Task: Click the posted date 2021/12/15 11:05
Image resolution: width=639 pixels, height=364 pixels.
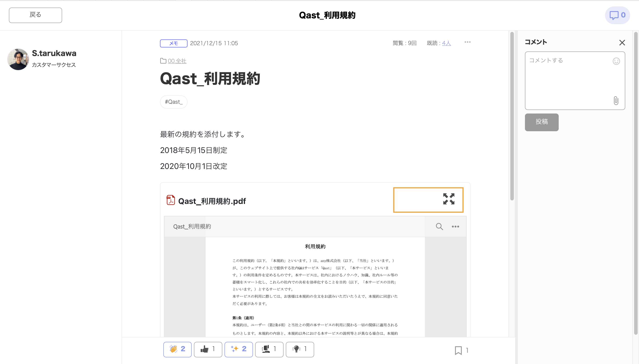Action: click(214, 43)
